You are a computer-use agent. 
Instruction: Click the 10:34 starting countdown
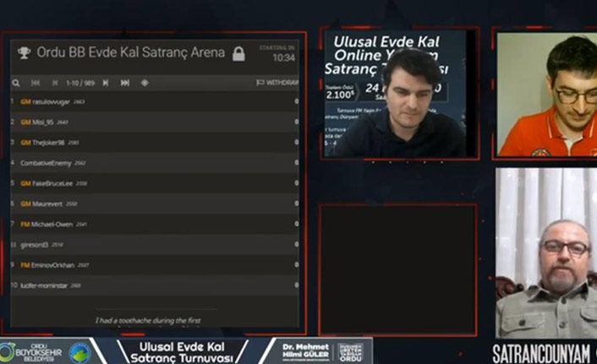click(283, 57)
